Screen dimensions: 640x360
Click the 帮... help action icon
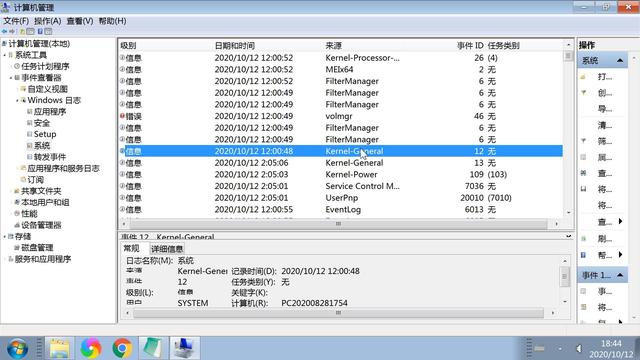point(583,255)
